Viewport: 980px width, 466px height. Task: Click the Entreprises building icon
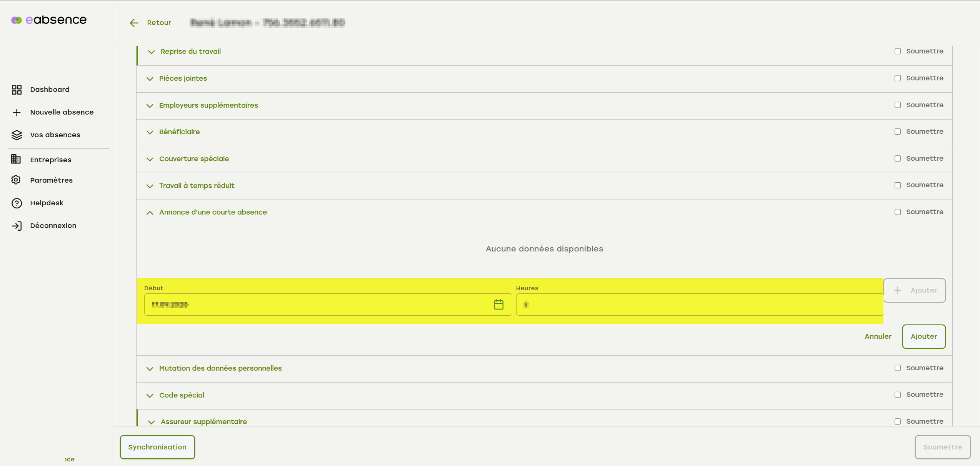tap(16, 159)
